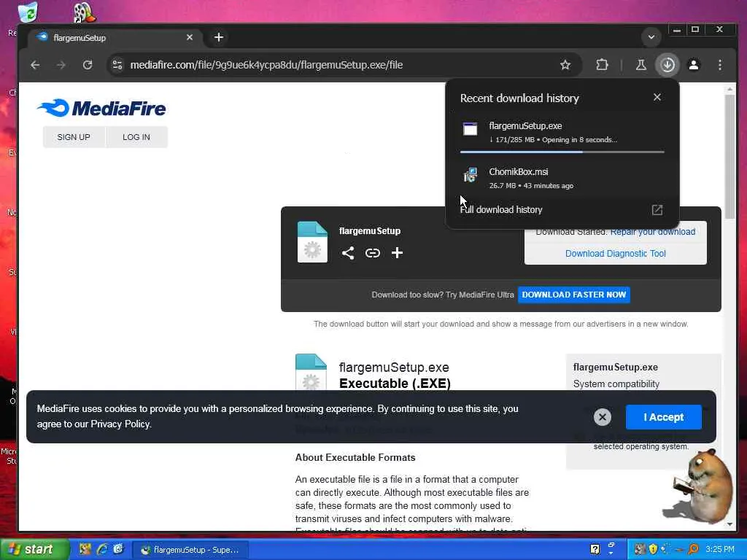Click the yellow security shield tray icon

[653, 550]
